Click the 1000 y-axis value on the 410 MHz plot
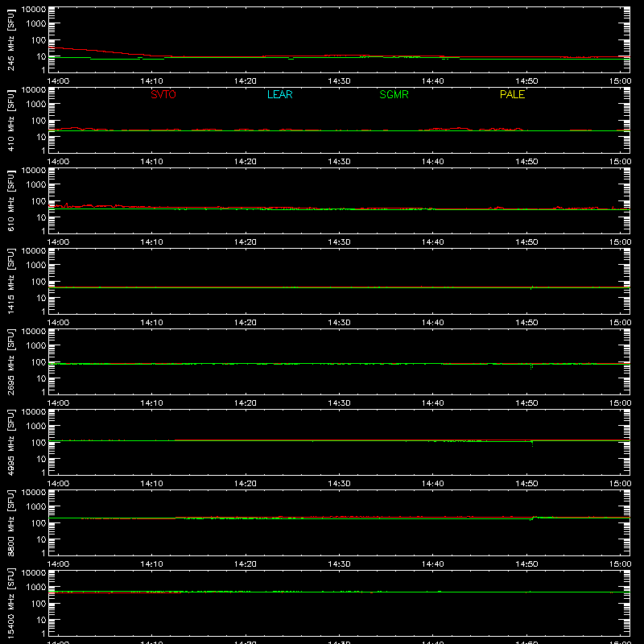Image resolution: width=644 pixels, height=644 pixels. [x=36, y=105]
